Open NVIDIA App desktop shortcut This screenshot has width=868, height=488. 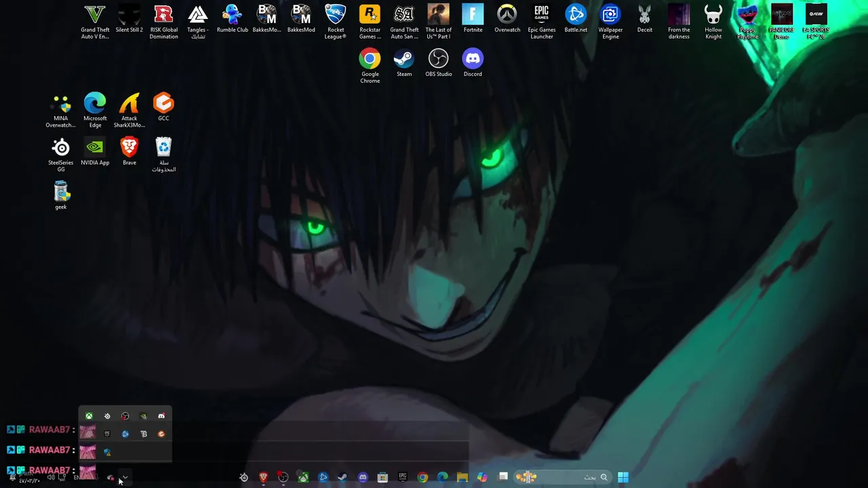[x=95, y=152]
